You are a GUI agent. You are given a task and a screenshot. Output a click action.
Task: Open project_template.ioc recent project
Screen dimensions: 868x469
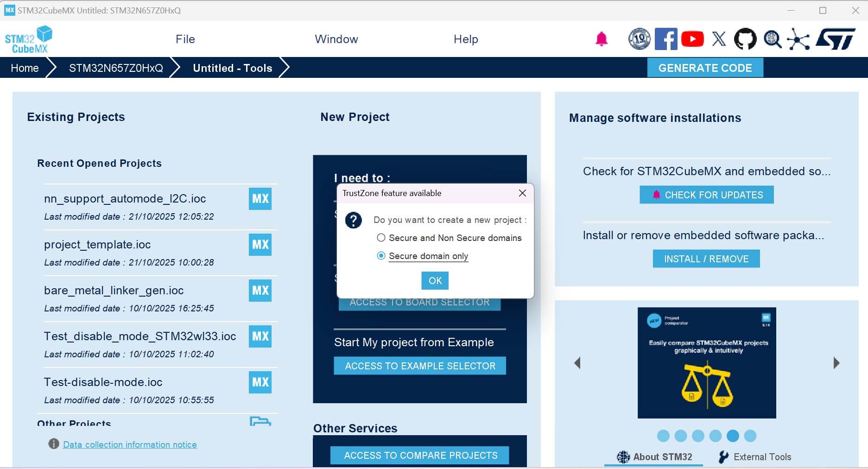point(97,245)
